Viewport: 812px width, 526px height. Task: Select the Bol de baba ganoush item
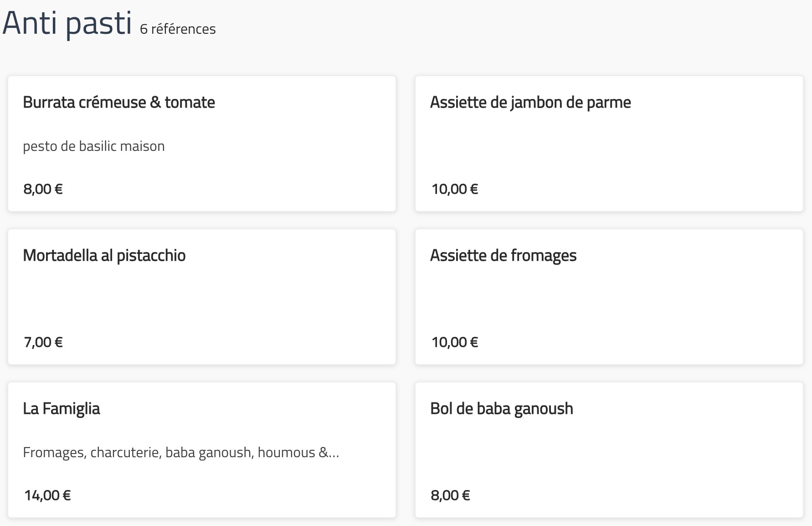[609, 450]
